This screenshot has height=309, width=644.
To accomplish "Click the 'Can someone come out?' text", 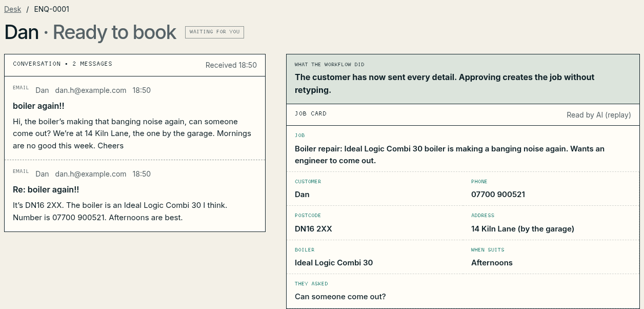I will [x=340, y=297].
